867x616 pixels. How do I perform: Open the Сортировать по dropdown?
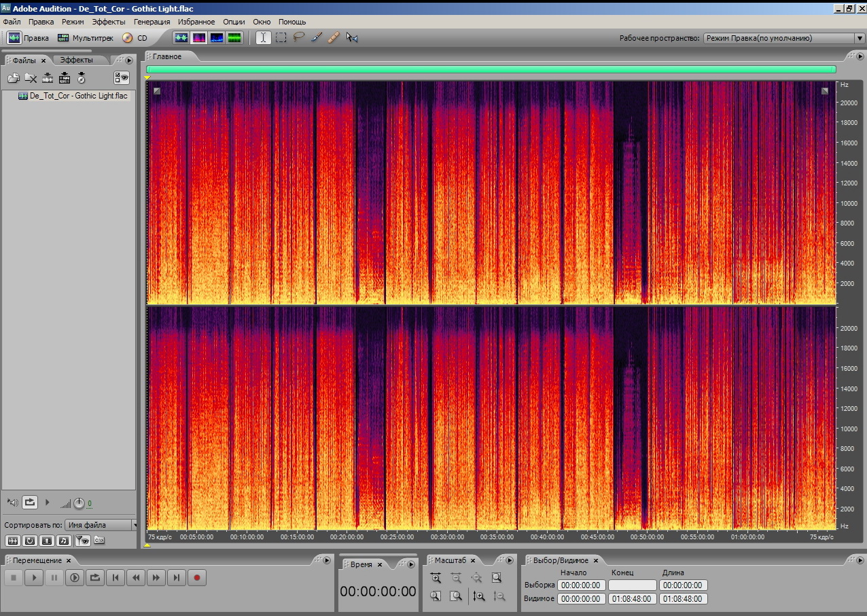click(x=102, y=525)
